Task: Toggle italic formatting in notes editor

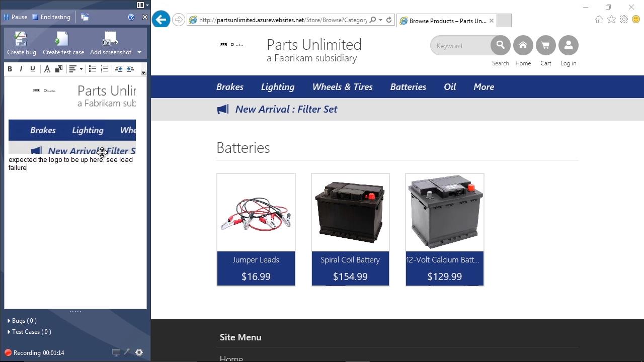Action: pos(21,69)
